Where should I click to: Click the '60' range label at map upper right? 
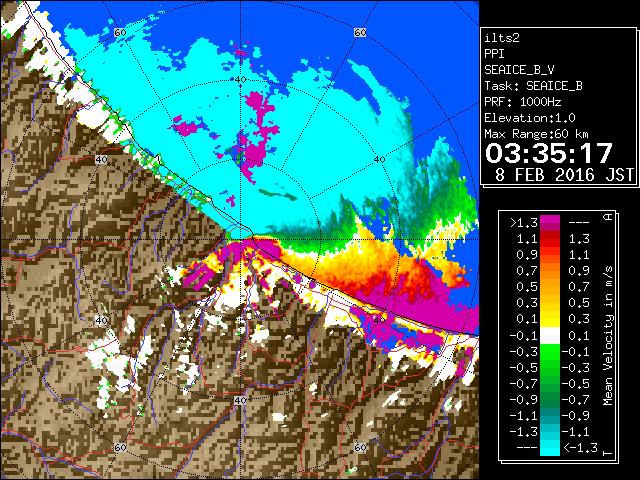(360, 32)
